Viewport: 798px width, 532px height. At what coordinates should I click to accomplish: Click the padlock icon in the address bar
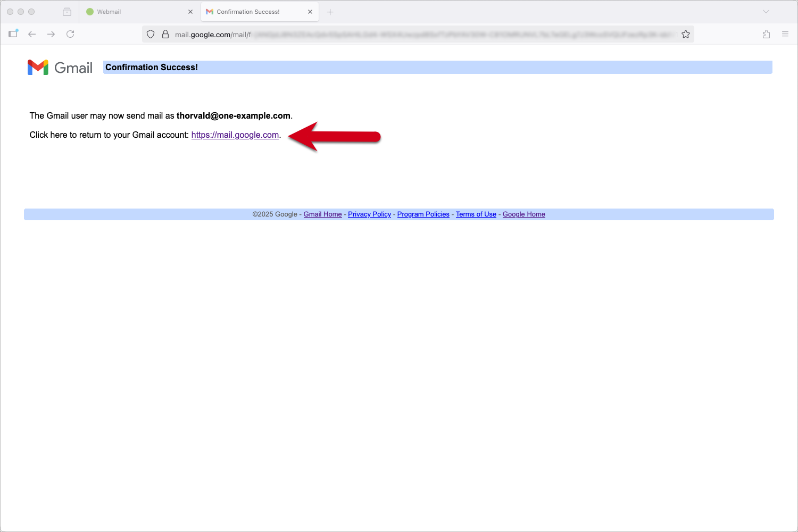(x=165, y=34)
